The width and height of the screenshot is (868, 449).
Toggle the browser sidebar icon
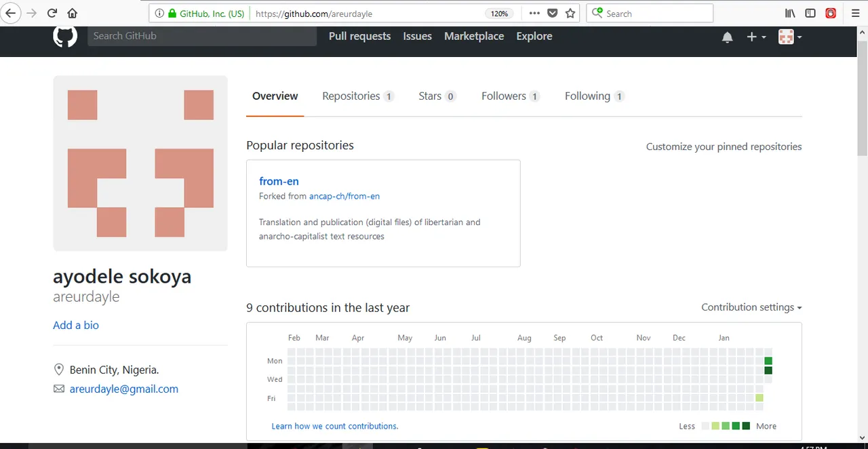[x=810, y=13]
